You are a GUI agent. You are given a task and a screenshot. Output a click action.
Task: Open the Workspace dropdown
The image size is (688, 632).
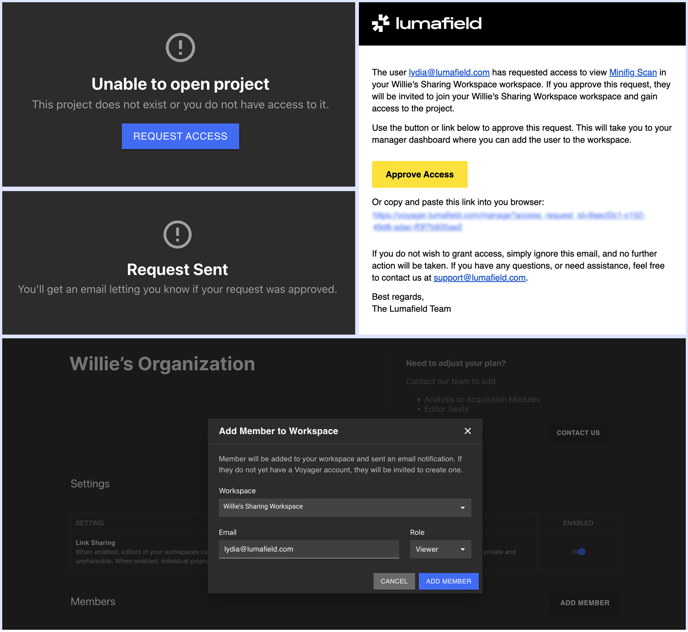tap(344, 507)
